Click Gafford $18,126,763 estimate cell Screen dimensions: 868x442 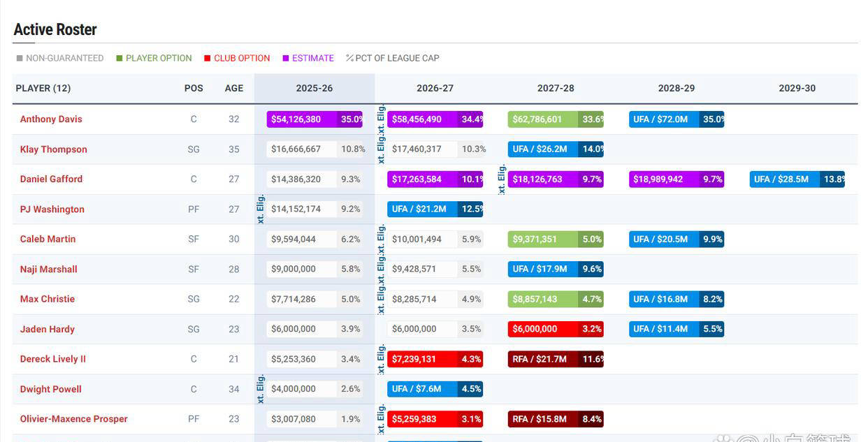[556, 179]
